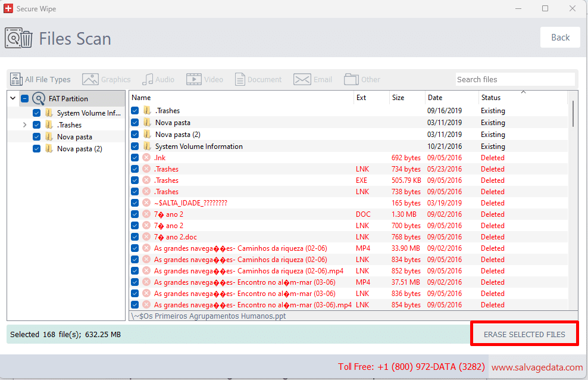Select the Caminhos da riqueza (02-06).mp4 row
The height and width of the screenshot is (380, 588).
pyautogui.click(x=249, y=271)
